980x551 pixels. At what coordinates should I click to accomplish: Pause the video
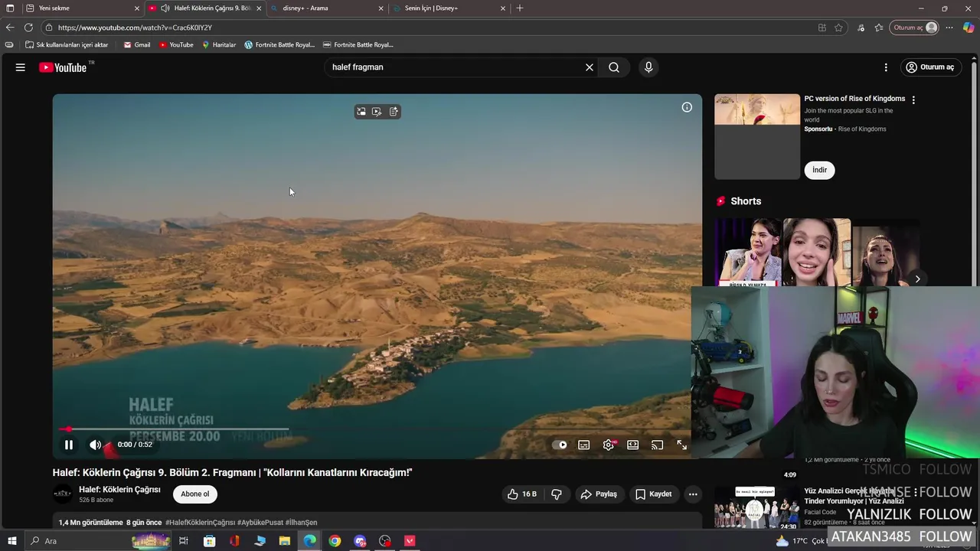(x=69, y=445)
